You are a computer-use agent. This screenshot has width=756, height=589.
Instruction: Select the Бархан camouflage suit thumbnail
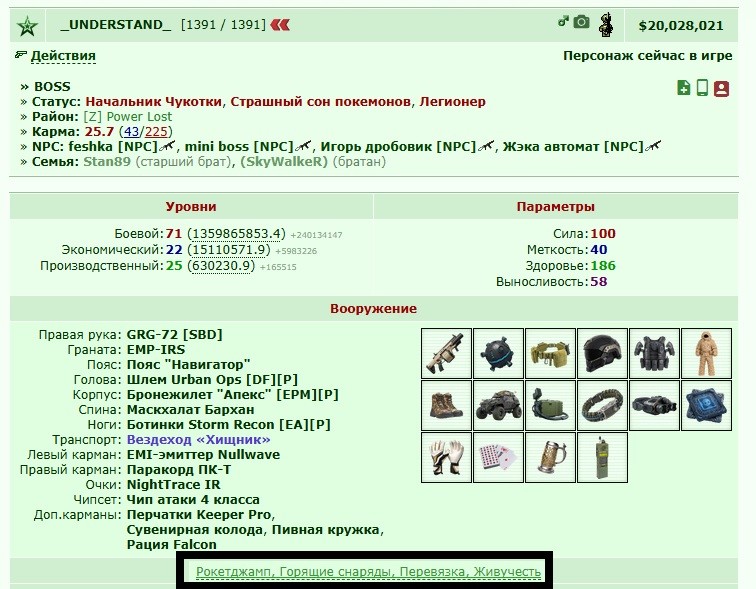pyautogui.click(x=707, y=353)
